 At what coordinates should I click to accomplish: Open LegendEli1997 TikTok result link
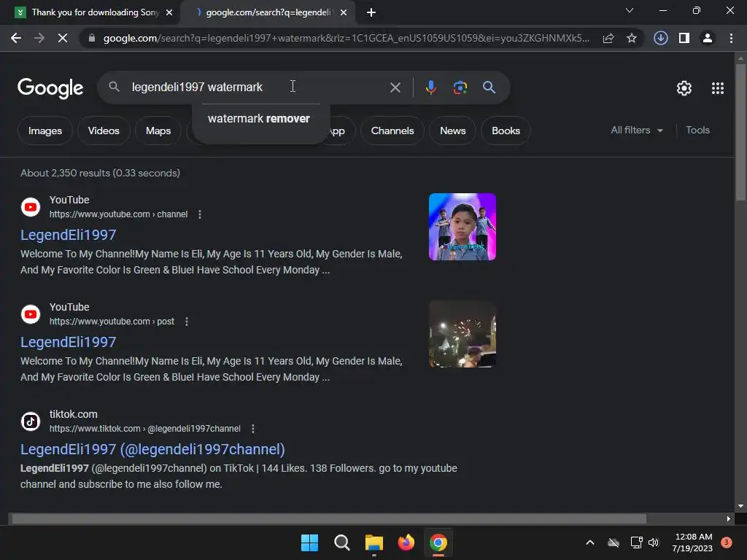pyautogui.click(x=152, y=449)
